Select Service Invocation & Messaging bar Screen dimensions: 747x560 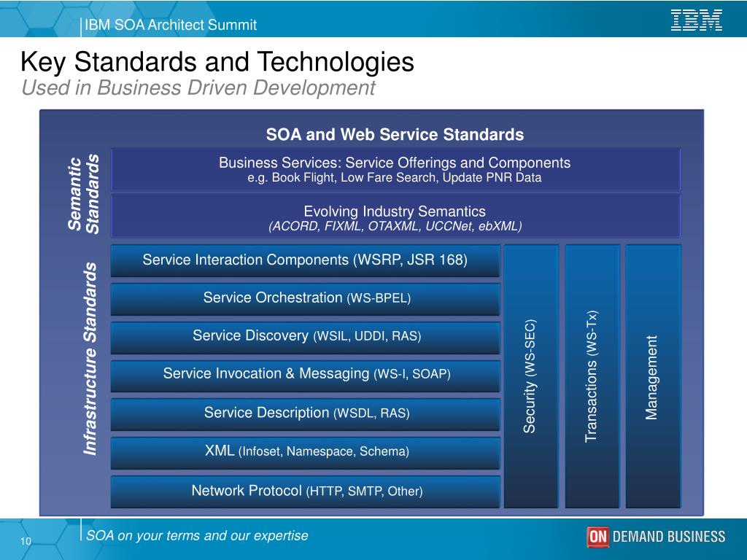(306, 376)
